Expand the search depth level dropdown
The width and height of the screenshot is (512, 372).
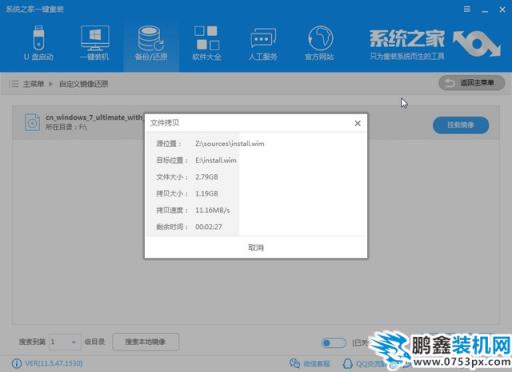[65, 342]
